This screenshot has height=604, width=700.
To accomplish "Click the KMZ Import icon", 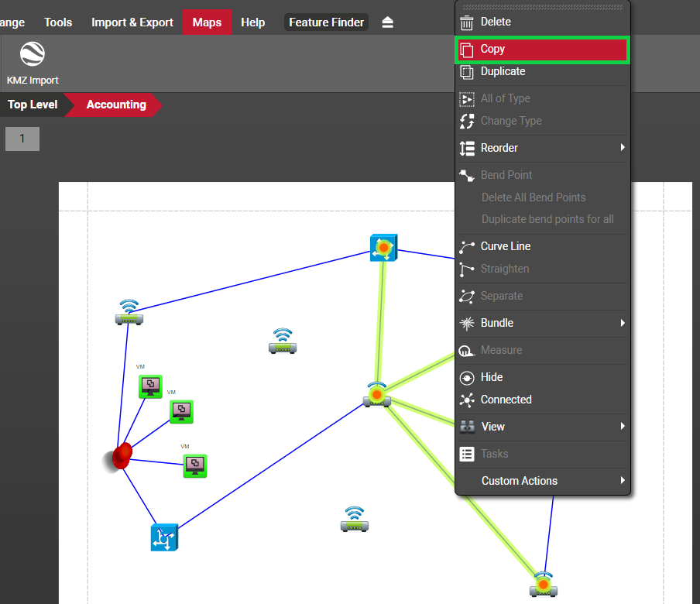I will (x=33, y=56).
